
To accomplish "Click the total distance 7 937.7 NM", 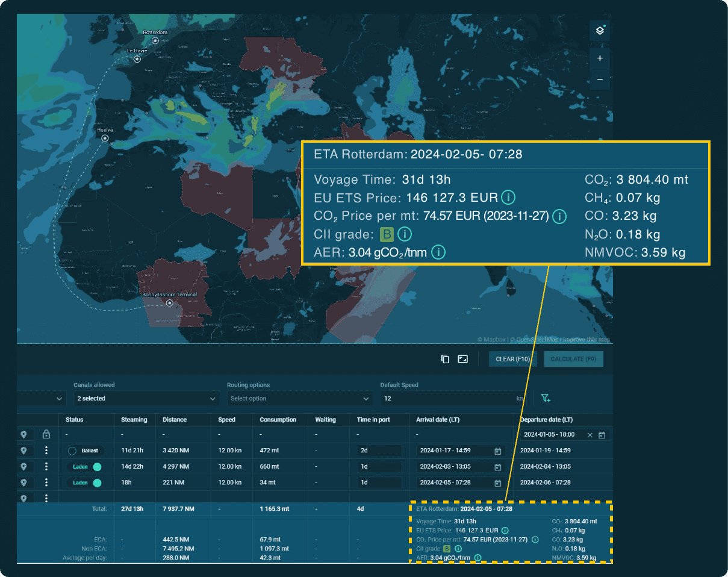I will [x=178, y=509].
